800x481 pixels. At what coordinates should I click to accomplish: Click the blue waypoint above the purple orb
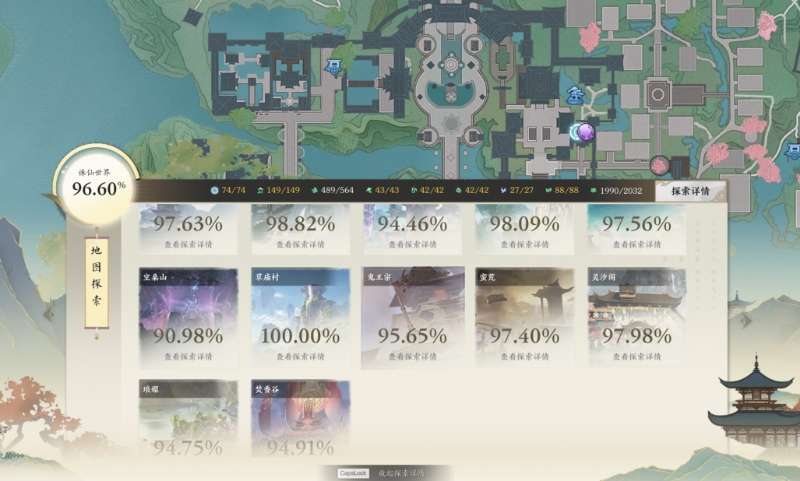click(576, 96)
